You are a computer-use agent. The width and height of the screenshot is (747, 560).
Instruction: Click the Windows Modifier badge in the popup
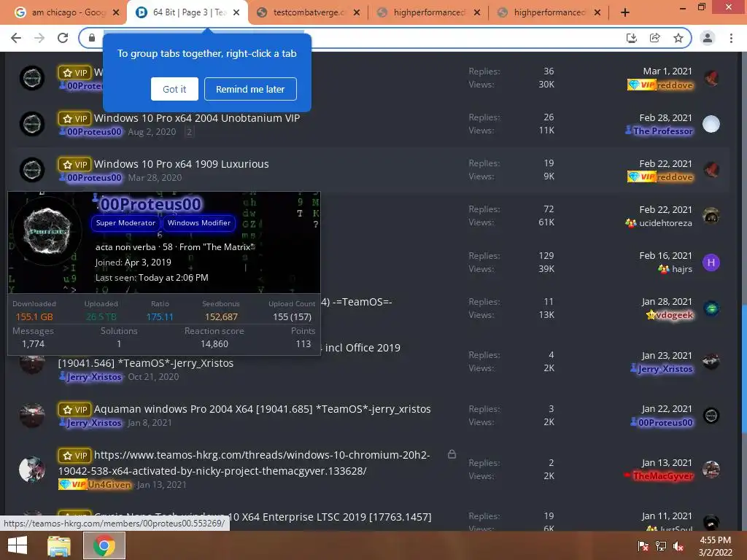coord(198,223)
